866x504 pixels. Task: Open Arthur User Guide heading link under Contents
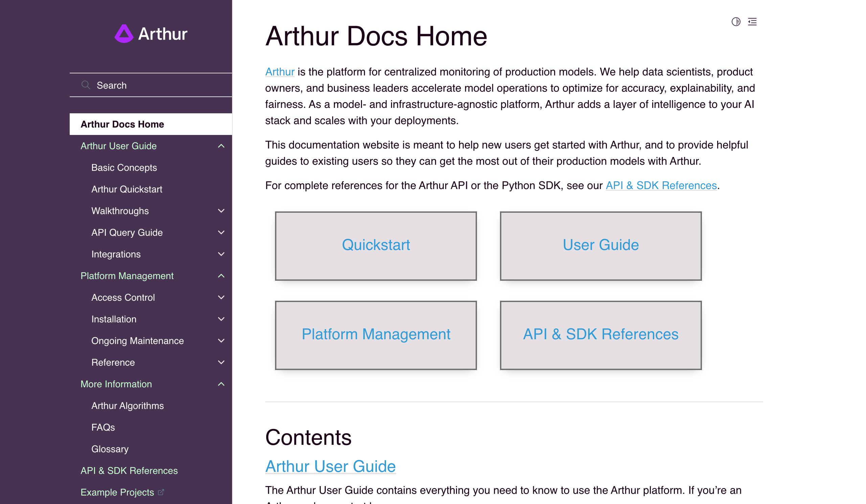[x=330, y=466]
